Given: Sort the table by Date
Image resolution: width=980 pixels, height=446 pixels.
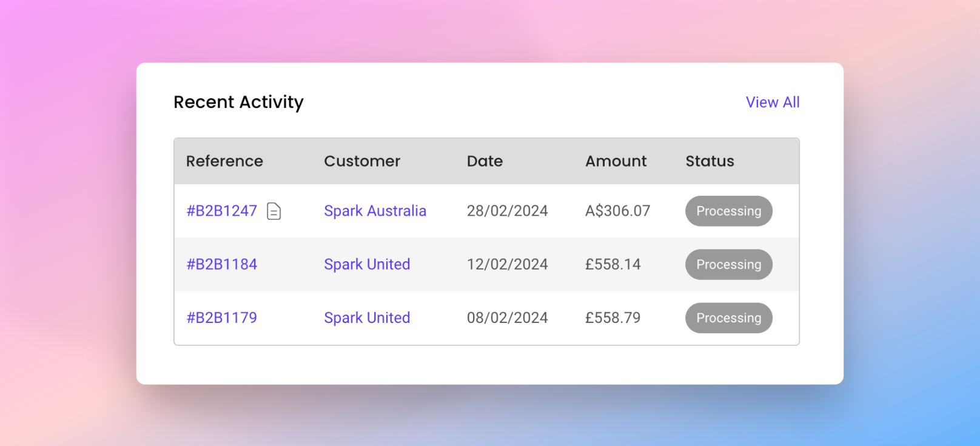Looking at the screenshot, I should tap(485, 161).
